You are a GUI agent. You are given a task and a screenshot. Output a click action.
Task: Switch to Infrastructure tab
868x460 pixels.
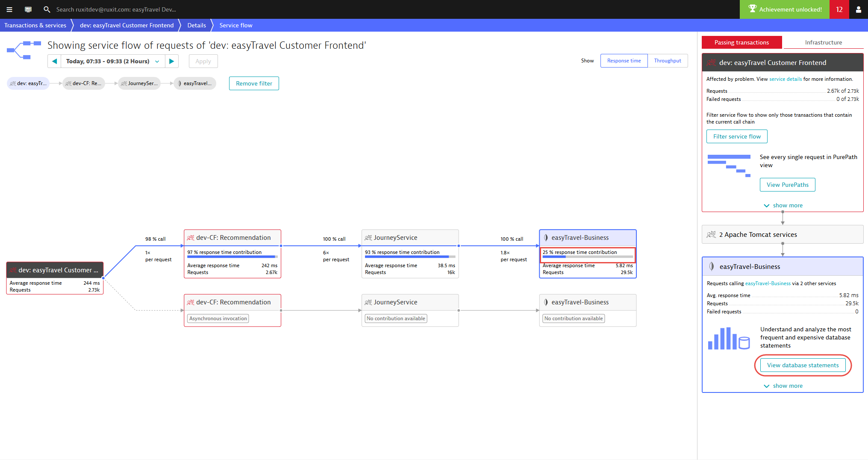point(823,42)
